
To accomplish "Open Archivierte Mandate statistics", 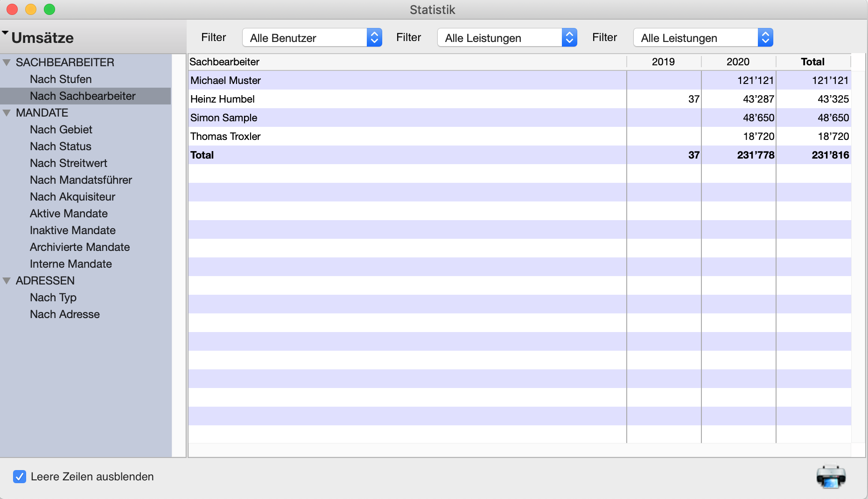I will (80, 247).
